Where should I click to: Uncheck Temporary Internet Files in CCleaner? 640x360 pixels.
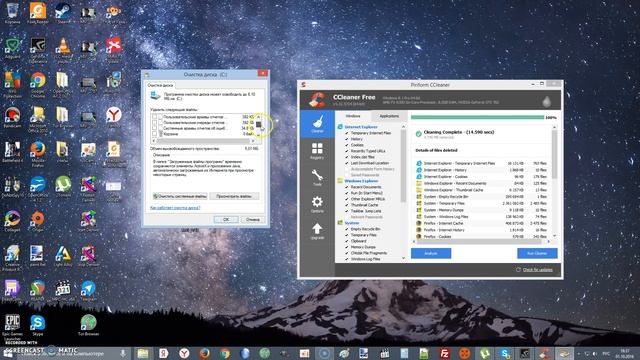pos(347,133)
